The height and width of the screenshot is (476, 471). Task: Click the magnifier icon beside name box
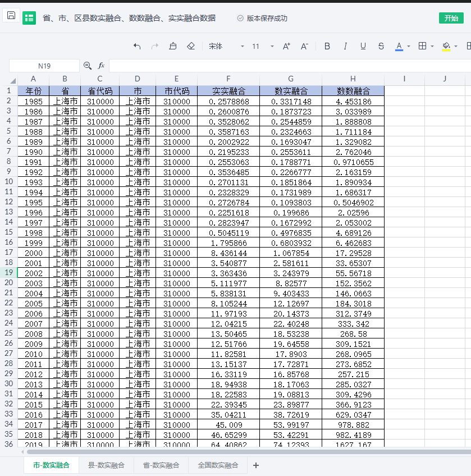(x=88, y=66)
